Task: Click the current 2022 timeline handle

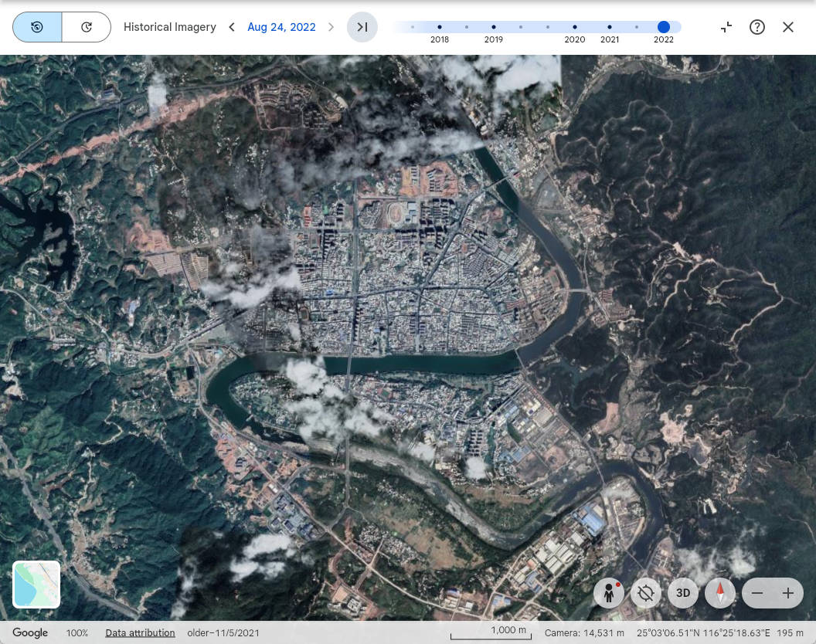Action: click(x=663, y=27)
